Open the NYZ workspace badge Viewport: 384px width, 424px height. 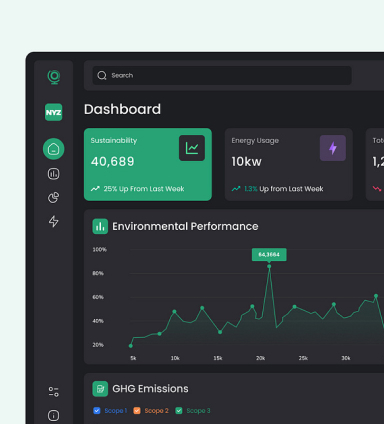point(54,112)
